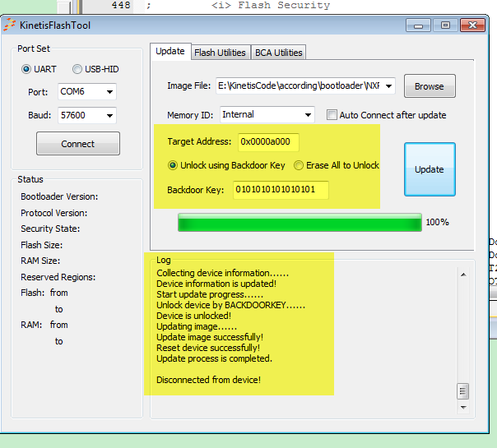Switch to the BCA Utilities tab
Viewport: 497px width, 448px height.
(x=279, y=53)
